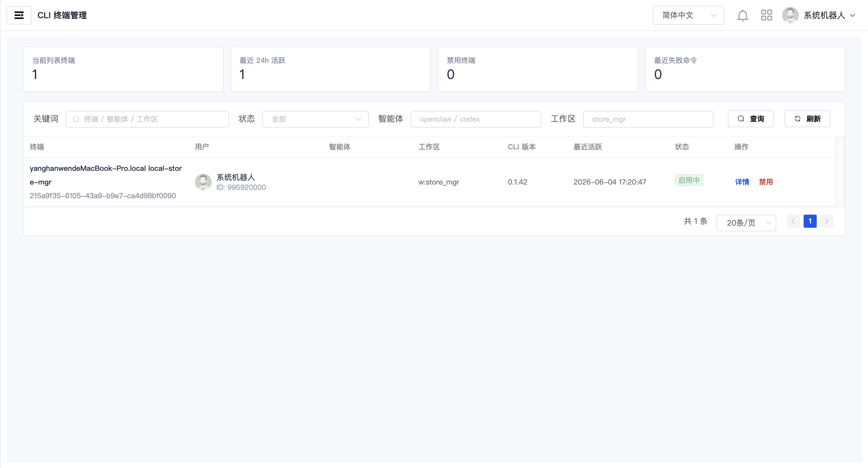Viewport: 868px width, 468px height.
Task: Click the 状态 column header
Action: [682, 147]
